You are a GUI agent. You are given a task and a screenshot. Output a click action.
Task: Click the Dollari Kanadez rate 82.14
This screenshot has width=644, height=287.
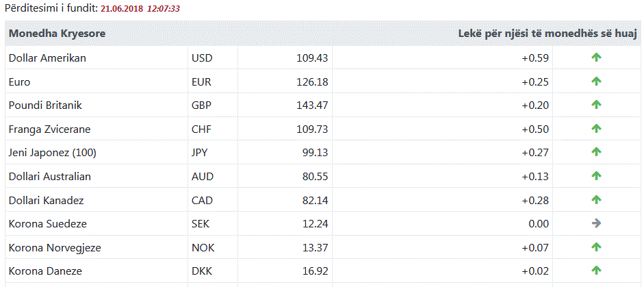pos(315,200)
